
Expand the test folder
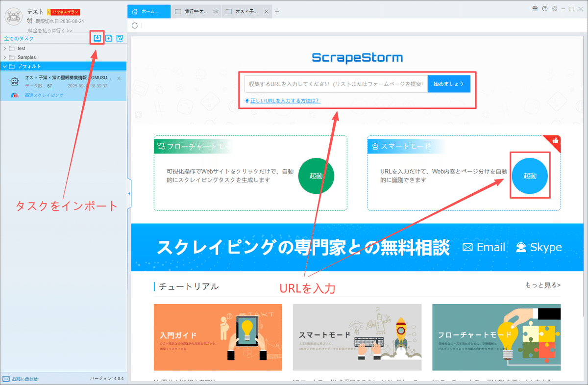pyautogui.click(x=5, y=49)
